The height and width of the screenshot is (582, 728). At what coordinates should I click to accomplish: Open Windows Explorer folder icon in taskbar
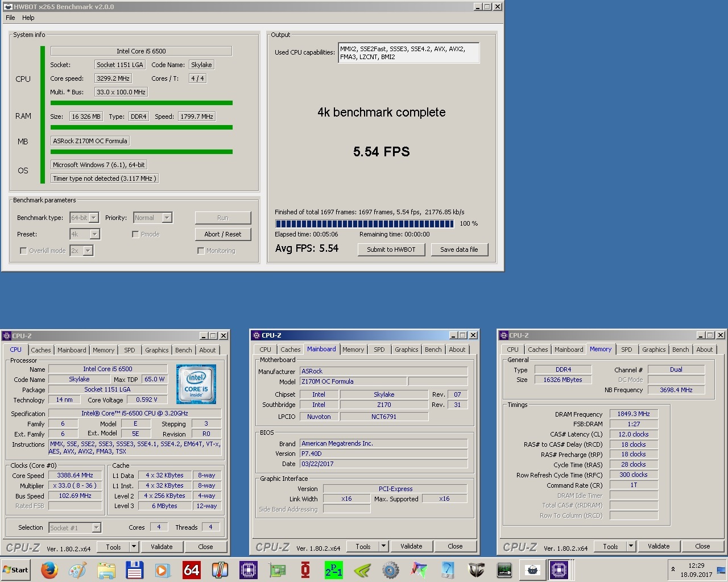click(106, 569)
